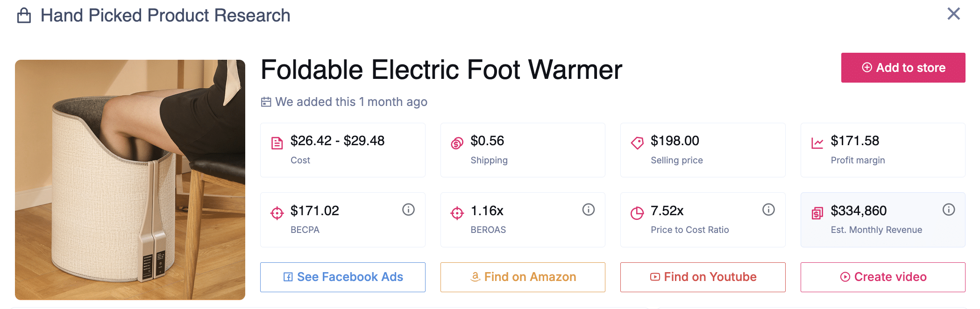The image size is (980, 309).
Task: Click the Shipping coins icon
Action: click(457, 143)
